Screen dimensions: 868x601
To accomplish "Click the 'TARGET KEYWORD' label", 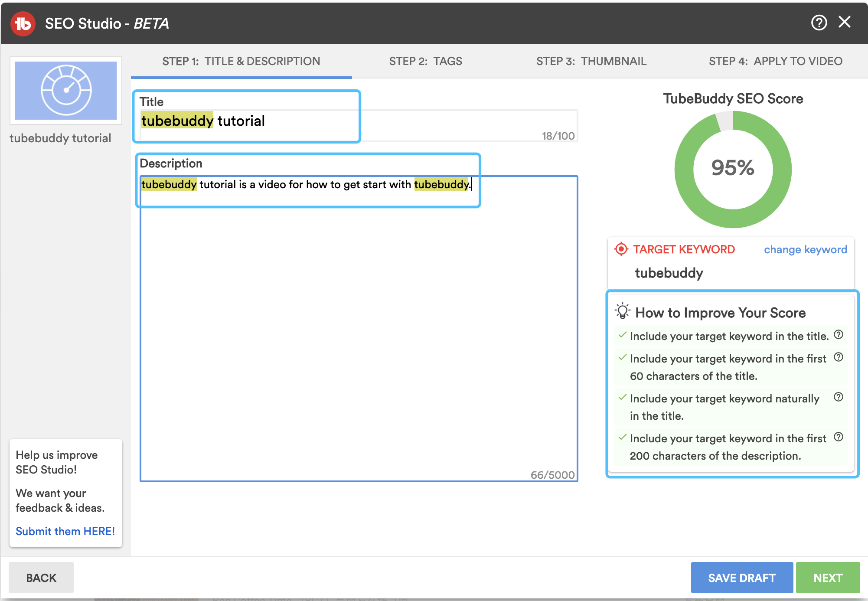I will click(684, 249).
